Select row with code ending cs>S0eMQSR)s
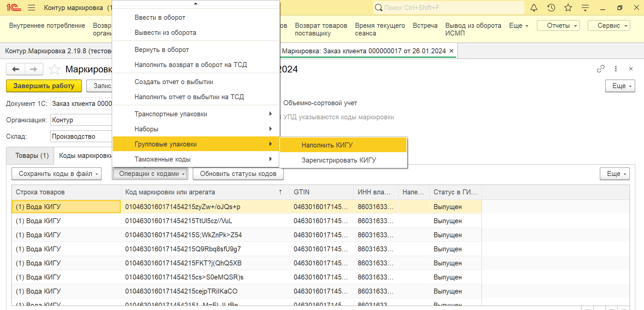This screenshot has height=310, width=644. coord(247,277)
